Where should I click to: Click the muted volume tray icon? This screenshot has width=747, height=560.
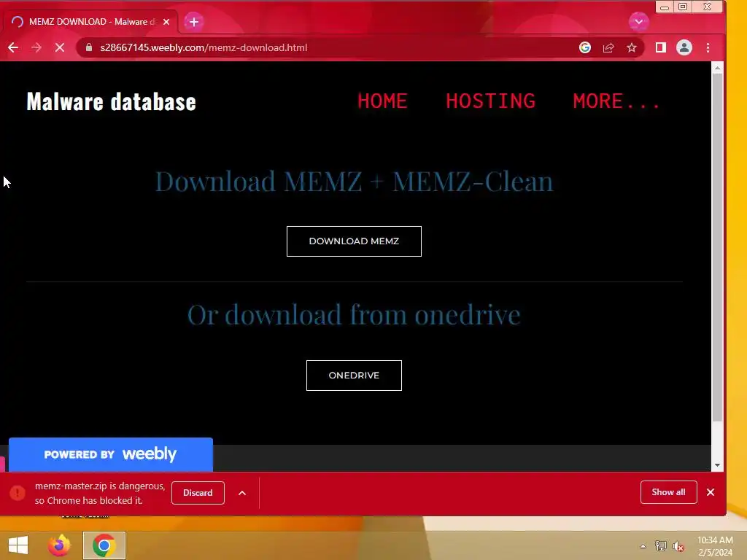[678, 546]
